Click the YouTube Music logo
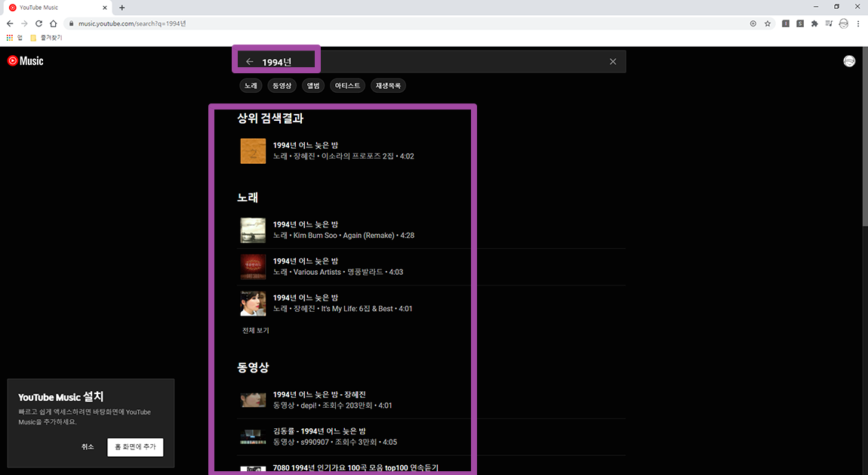 coord(26,61)
